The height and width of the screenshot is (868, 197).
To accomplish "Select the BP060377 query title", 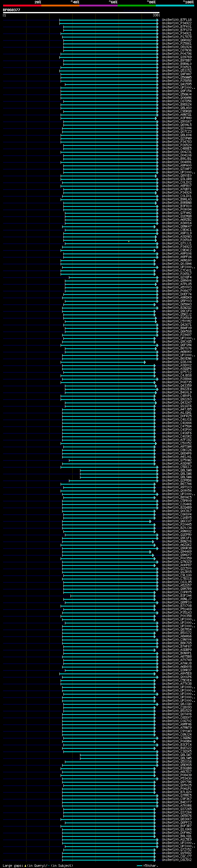I will [x=11, y=10].
